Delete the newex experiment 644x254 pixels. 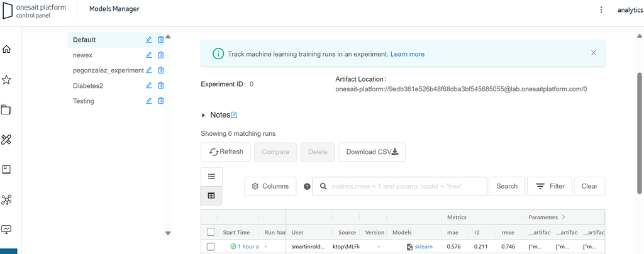pyautogui.click(x=161, y=55)
